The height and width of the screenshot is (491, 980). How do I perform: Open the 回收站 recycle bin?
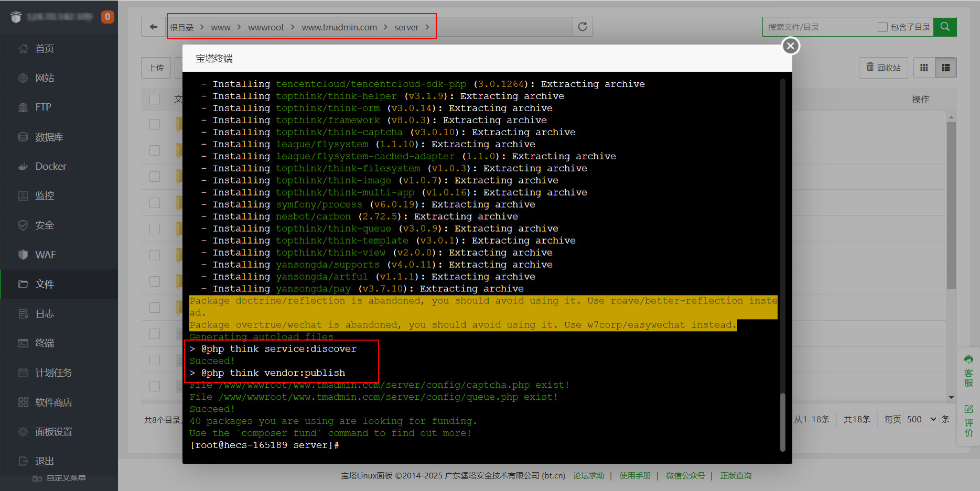click(884, 68)
